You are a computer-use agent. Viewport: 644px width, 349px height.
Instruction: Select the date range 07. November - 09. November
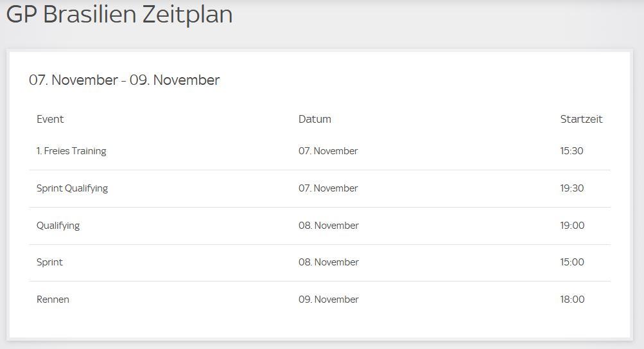pyautogui.click(x=124, y=80)
